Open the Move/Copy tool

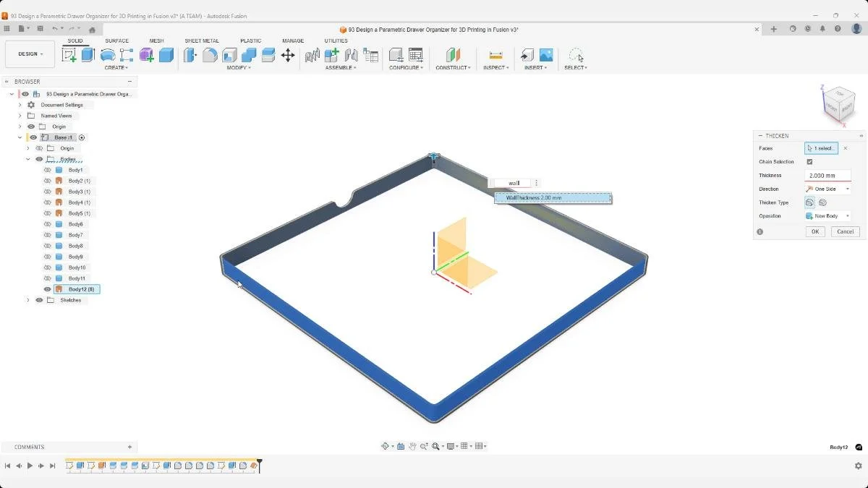click(289, 56)
